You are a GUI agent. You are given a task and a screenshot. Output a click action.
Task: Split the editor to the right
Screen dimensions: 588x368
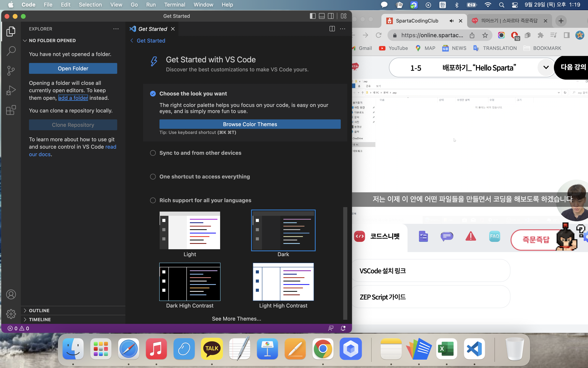tap(332, 29)
